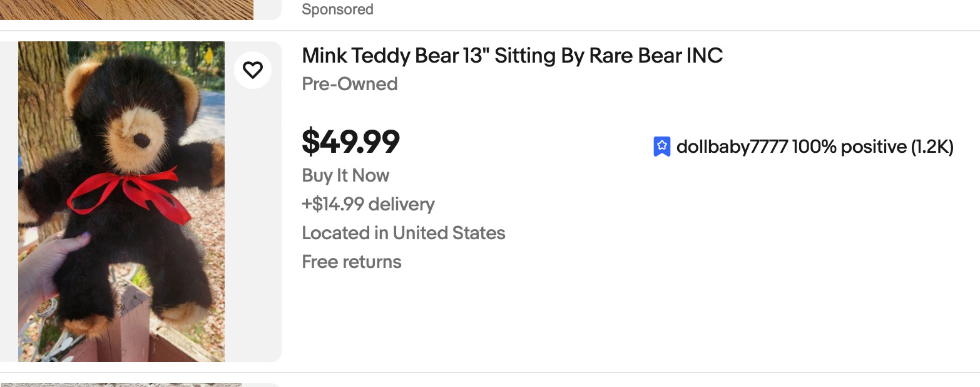Click the $49.99 price
Viewport: 980px width, 387px height.
350,142
